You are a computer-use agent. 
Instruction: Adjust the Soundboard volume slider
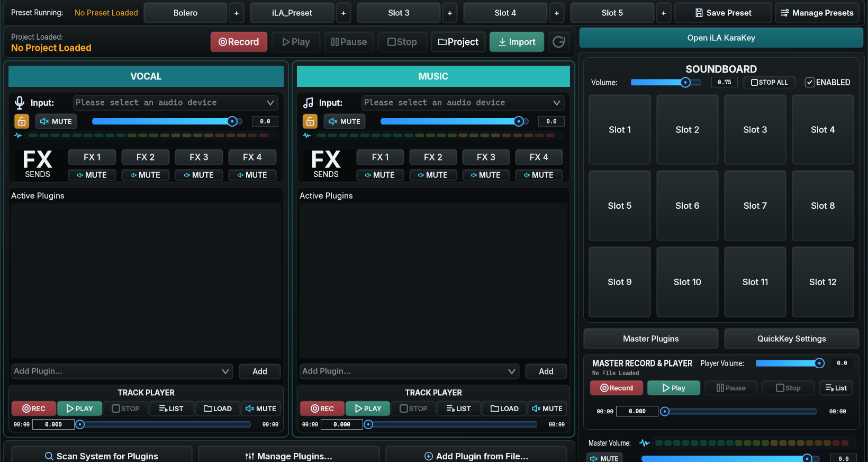click(x=666, y=82)
